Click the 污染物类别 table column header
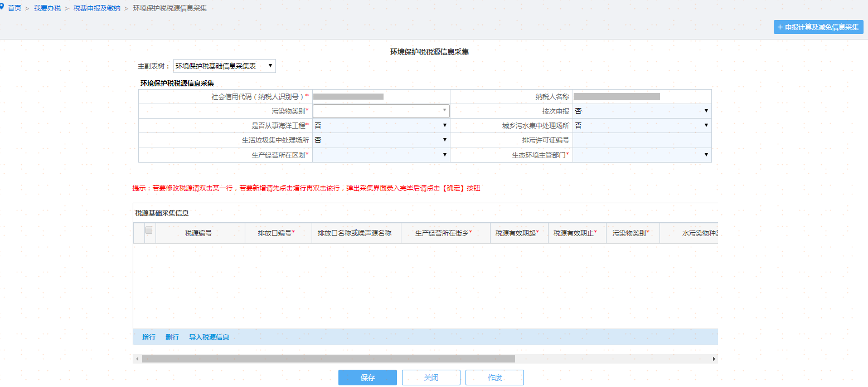Screen dimensions: 868x387 tap(632, 233)
